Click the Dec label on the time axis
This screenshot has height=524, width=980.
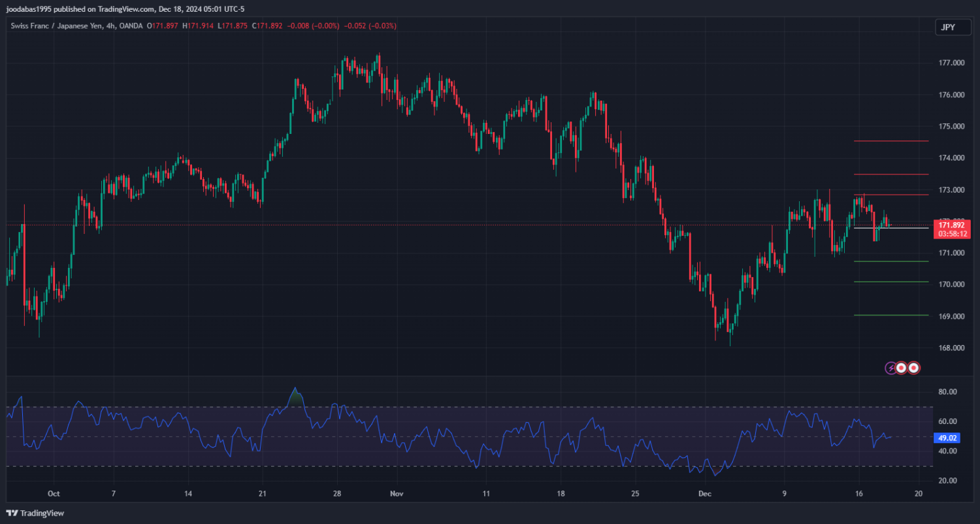(x=705, y=494)
